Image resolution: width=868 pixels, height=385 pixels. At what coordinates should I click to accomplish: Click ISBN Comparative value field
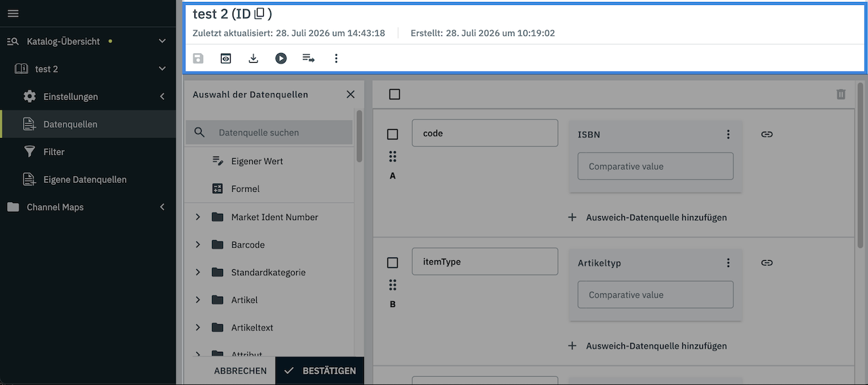click(x=655, y=166)
